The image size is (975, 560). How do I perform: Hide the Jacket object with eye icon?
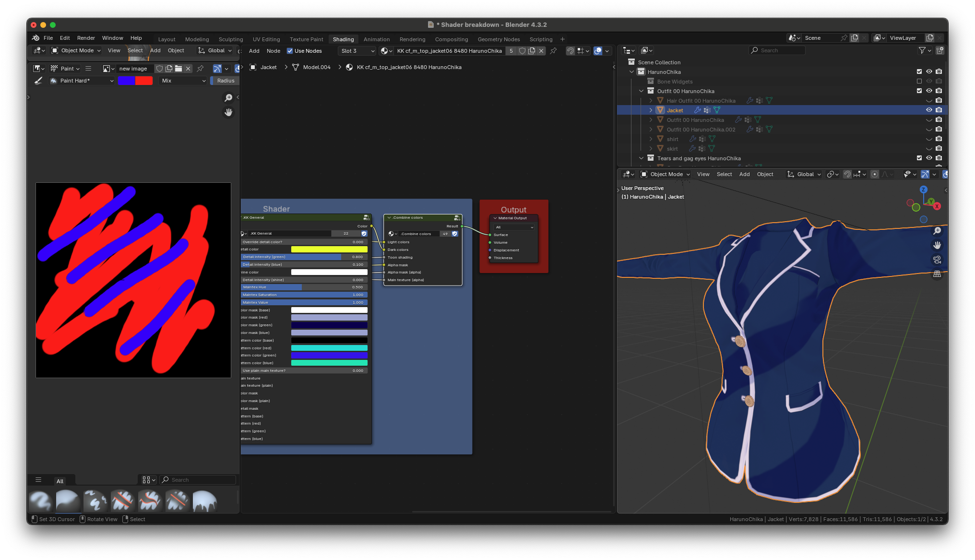pos(929,110)
